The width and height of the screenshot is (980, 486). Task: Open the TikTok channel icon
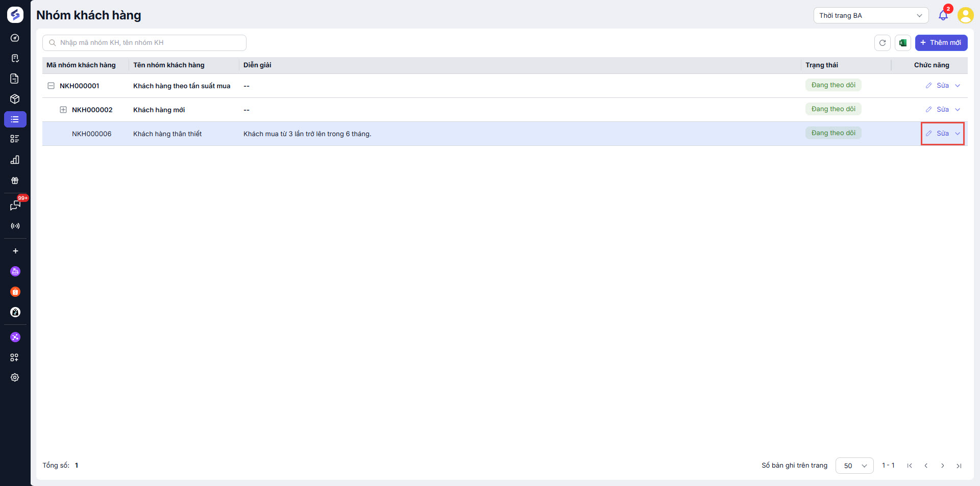click(15, 312)
